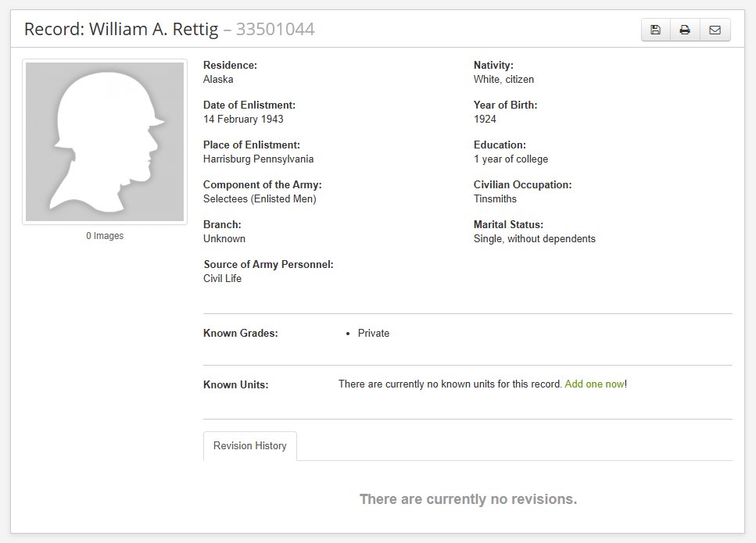
Task: Click the Selectees (Enlisted Men) text
Action: tap(260, 199)
